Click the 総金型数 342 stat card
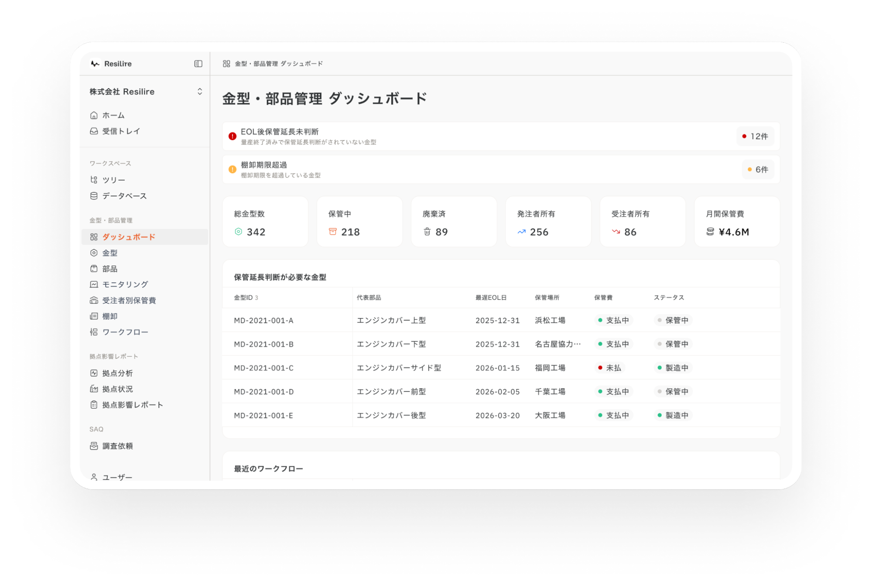The image size is (872, 588). [x=265, y=222]
